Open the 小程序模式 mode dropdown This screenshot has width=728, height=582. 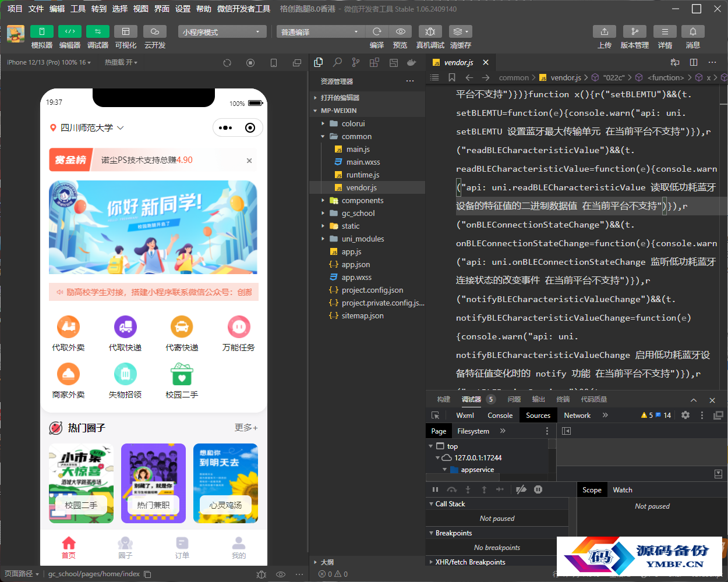(222, 31)
